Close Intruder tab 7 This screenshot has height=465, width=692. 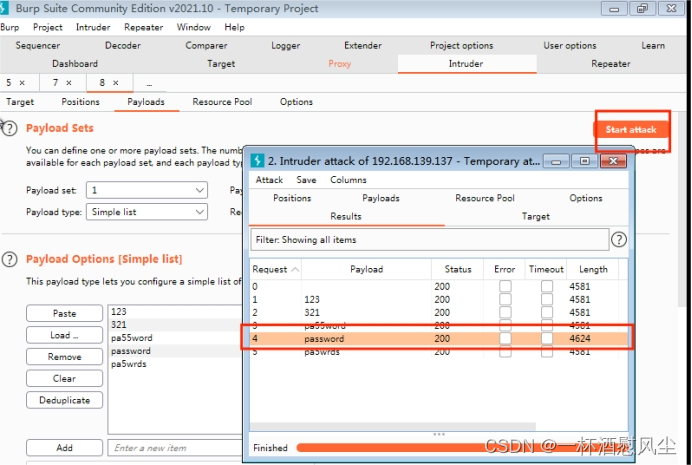pyautogui.click(x=69, y=83)
